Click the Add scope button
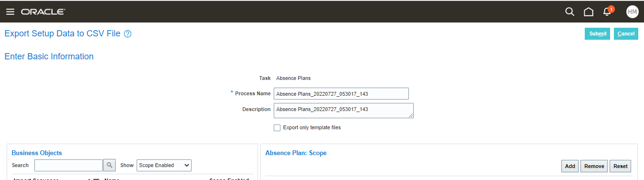Viewport: 644px width, 180px height. coord(570,166)
